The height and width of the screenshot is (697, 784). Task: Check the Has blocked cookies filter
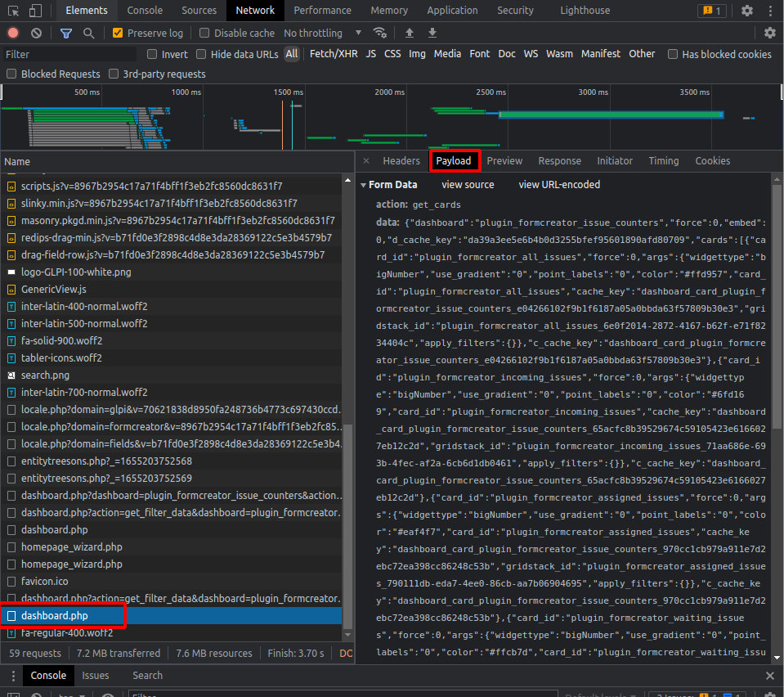[673, 53]
